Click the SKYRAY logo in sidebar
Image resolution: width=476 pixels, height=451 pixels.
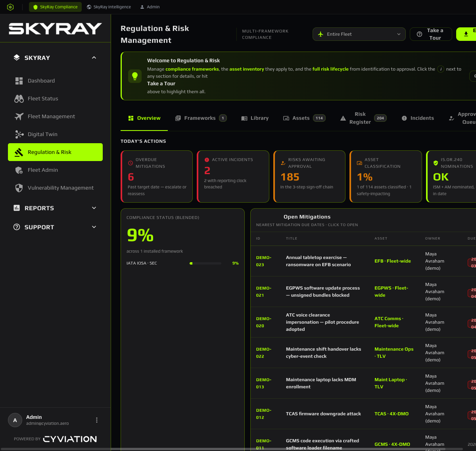pos(55,29)
